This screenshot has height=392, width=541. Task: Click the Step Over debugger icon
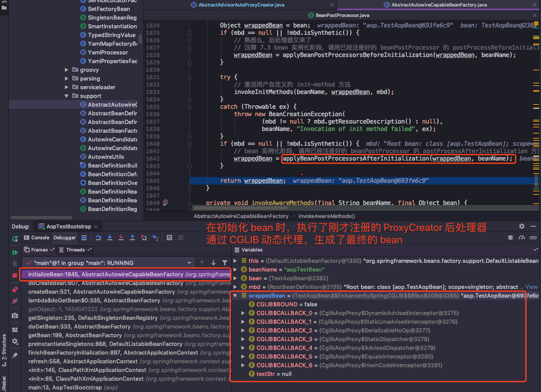(98, 238)
